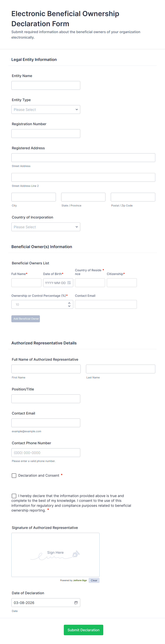The height and width of the screenshot is (644, 165).
Task: Focus the Entity Name input field
Action: (x=46, y=86)
